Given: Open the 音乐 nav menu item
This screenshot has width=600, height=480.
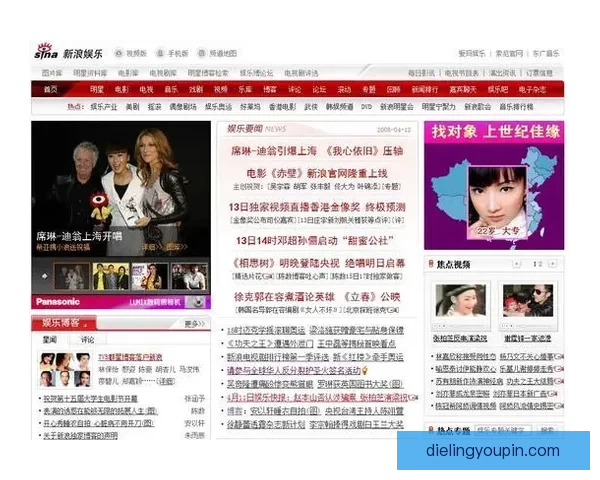Looking at the screenshot, I should [171, 90].
